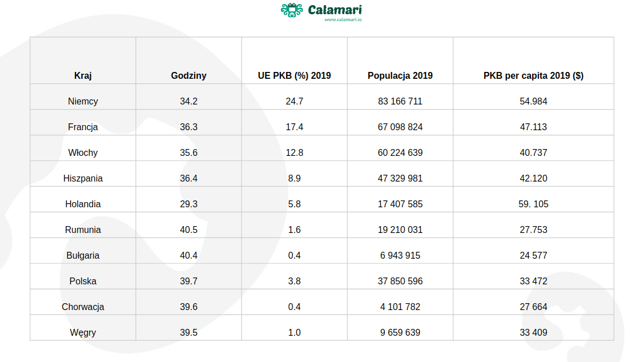
Task: Select hours value 36.3 for Francja
Action: [x=188, y=127]
